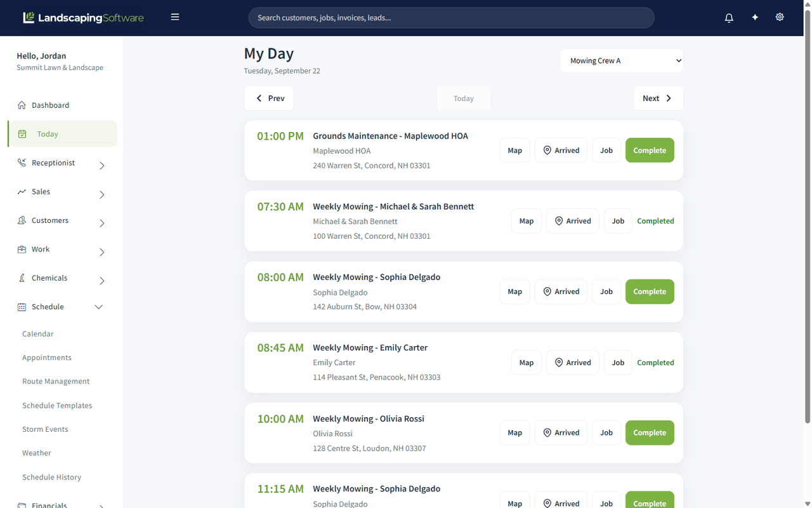The width and height of the screenshot is (812, 508).
Task: Click the page vertical scrollbar
Action: [808, 216]
